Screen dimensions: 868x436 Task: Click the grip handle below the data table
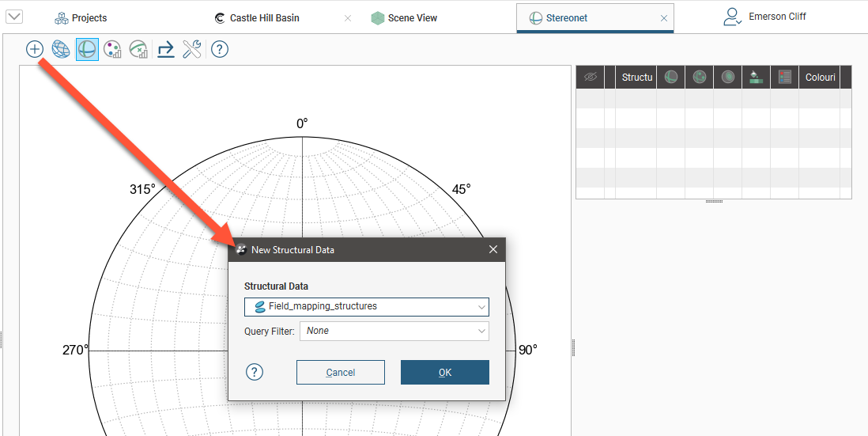pyautogui.click(x=714, y=202)
